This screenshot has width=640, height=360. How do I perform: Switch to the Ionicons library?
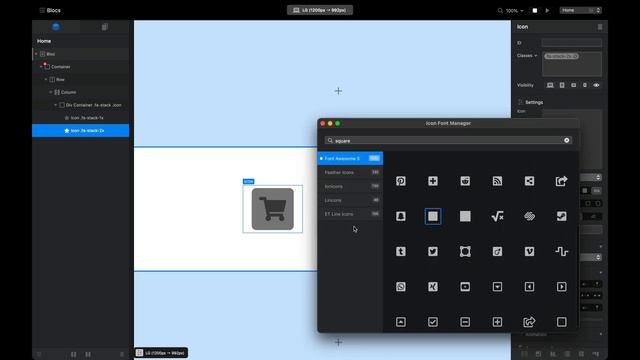350,186
